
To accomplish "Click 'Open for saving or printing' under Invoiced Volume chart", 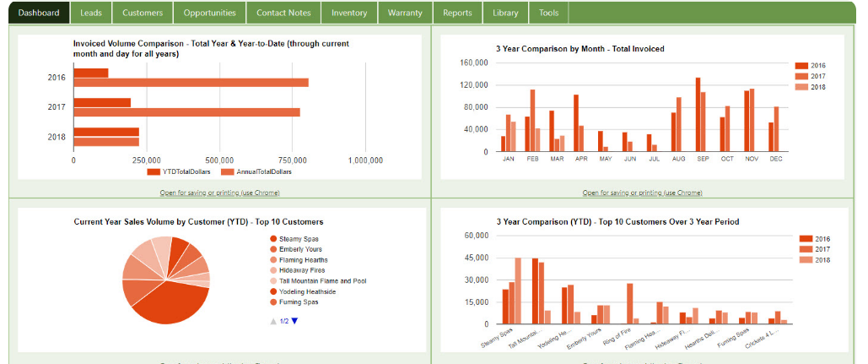I will point(220,193).
